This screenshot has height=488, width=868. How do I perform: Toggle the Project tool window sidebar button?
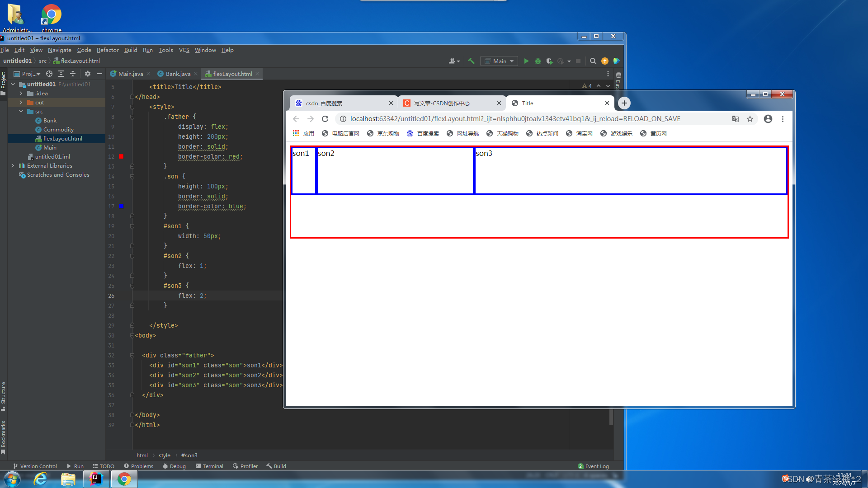[x=4, y=80]
